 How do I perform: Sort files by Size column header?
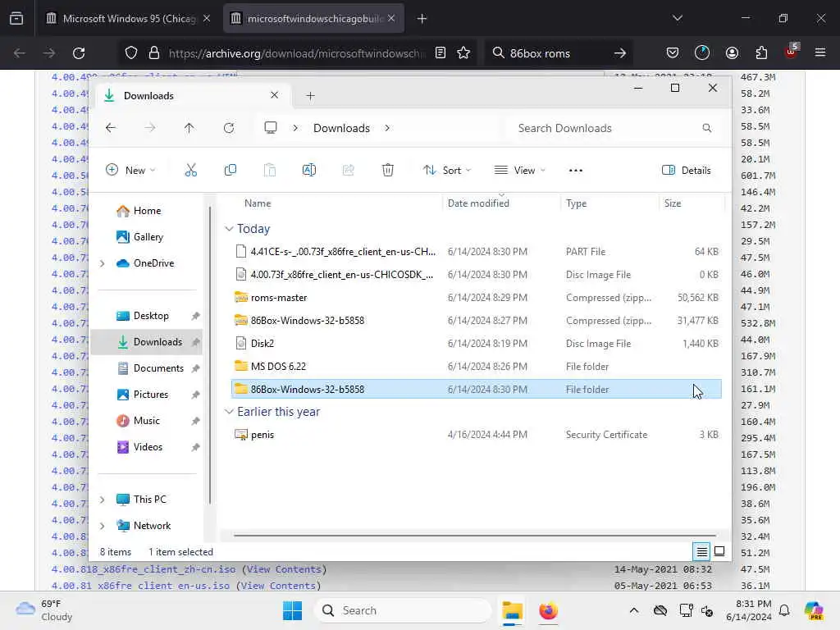[673, 203]
